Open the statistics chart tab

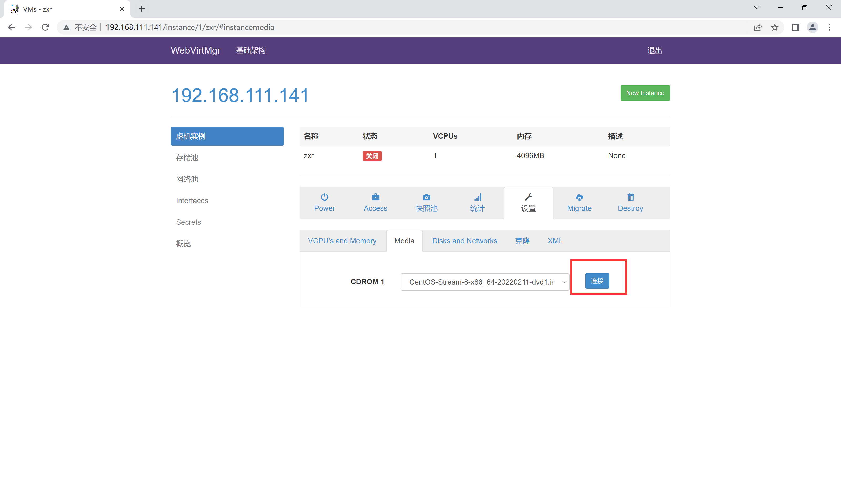[477, 203]
